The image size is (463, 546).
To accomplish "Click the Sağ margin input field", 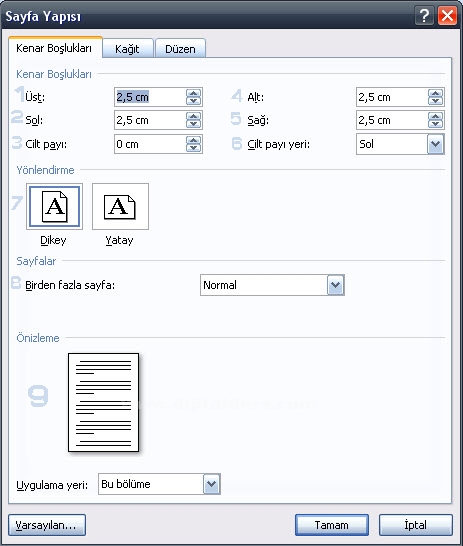I will coord(392,120).
